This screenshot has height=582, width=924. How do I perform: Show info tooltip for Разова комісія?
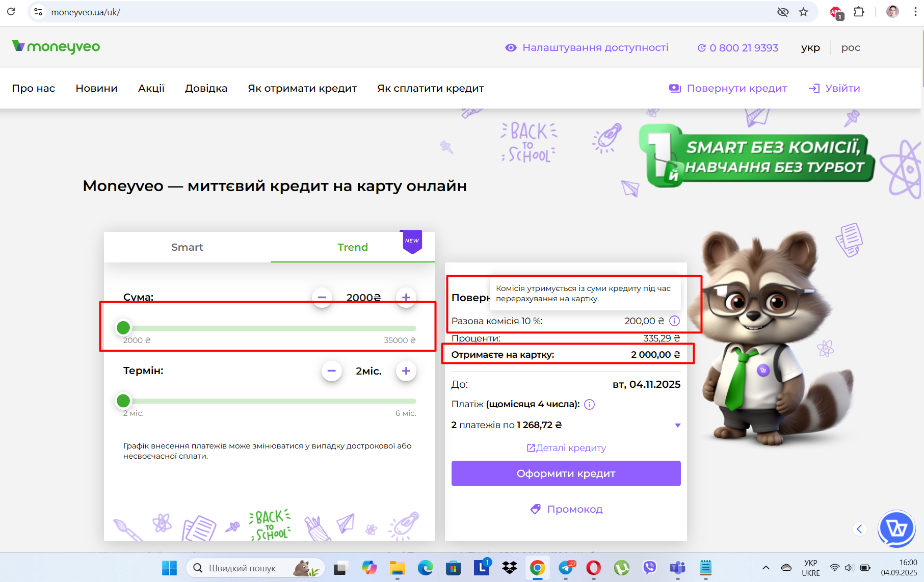(674, 321)
